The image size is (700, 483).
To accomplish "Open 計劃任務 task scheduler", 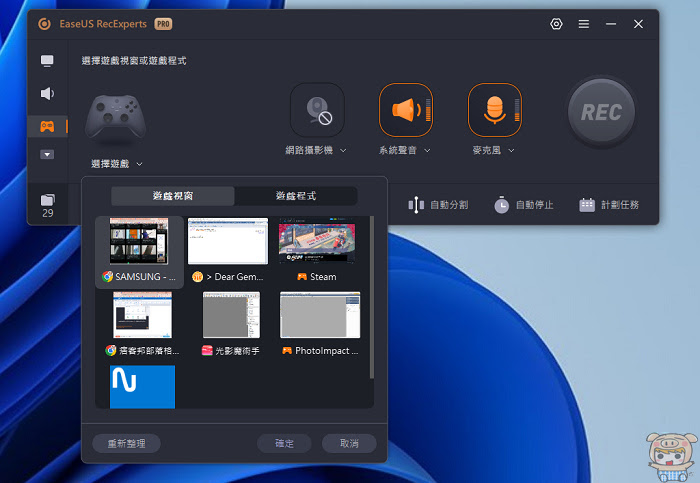I will 609,205.
